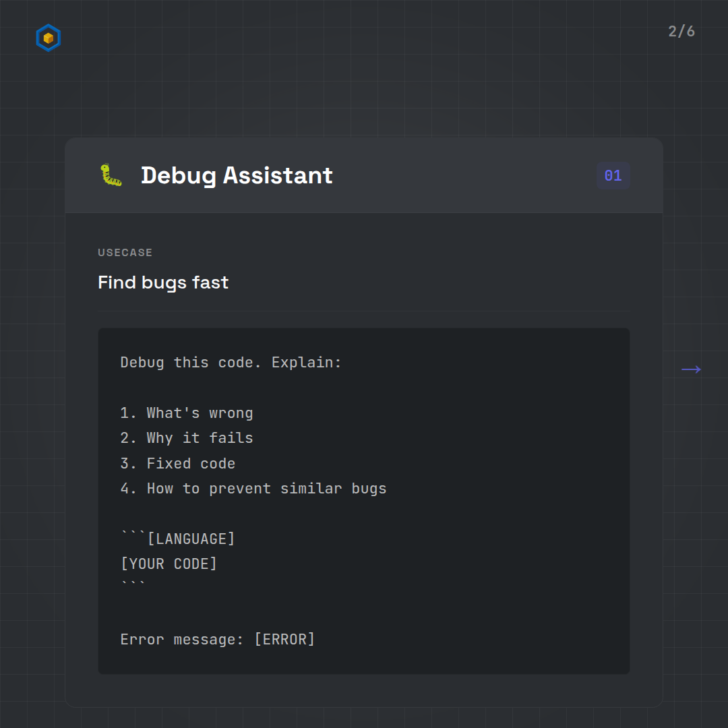Click 'How to prevent similar bugs' line

coord(253,489)
